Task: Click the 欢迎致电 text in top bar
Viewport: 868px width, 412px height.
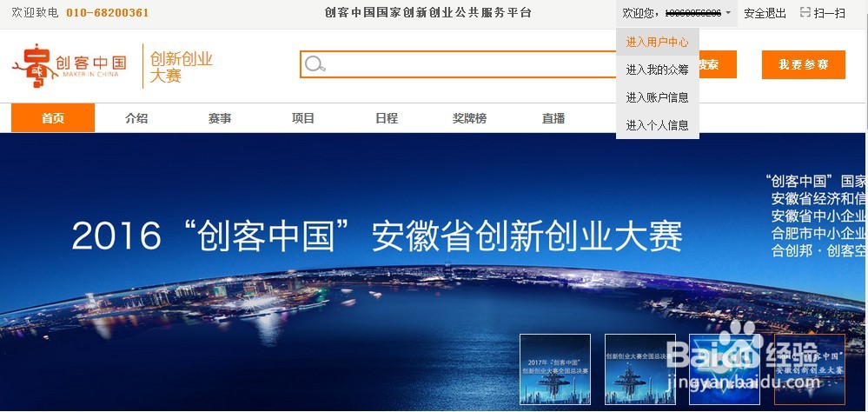Action: pos(35,13)
